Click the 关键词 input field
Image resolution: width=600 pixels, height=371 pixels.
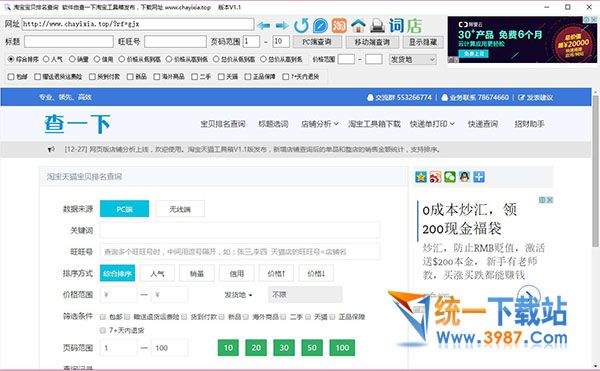pyautogui.click(x=240, y=230)
